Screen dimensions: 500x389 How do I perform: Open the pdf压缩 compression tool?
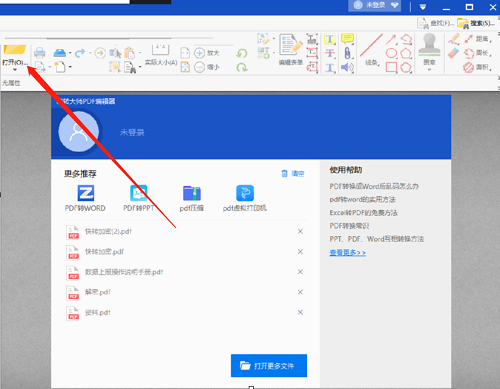[192, 199]
